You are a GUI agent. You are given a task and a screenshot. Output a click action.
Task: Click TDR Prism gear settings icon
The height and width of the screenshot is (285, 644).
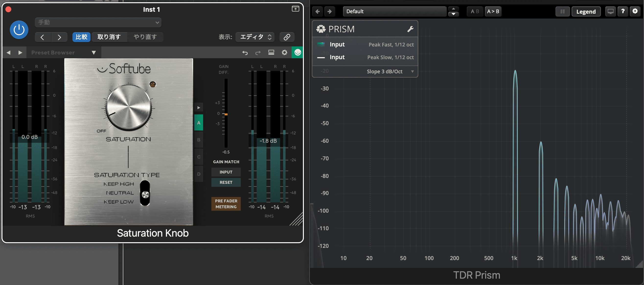point(635,11)
